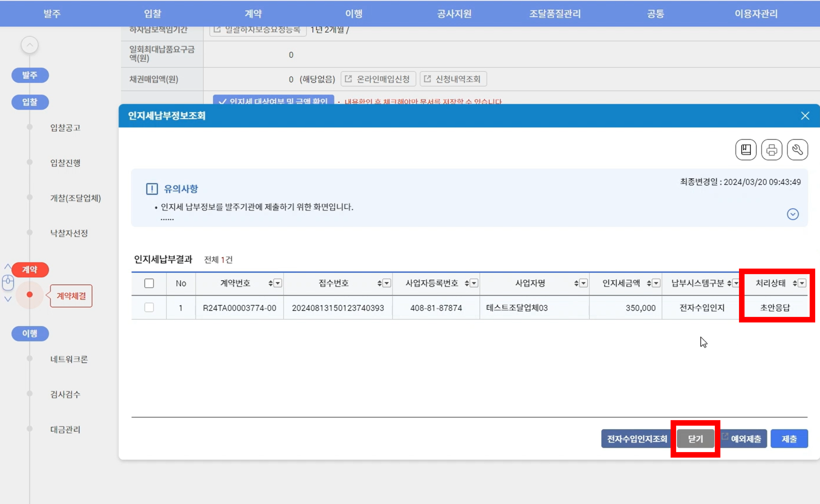820x504 pixels.
Task: Open the 계약 top menu
Action: 253,14
